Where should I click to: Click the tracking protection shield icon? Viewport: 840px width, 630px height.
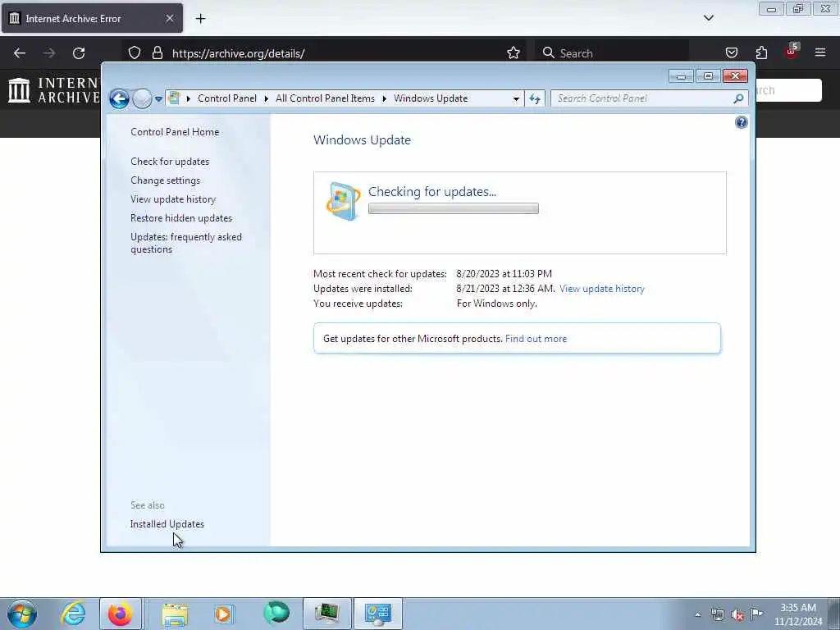[x=135, y=53]
